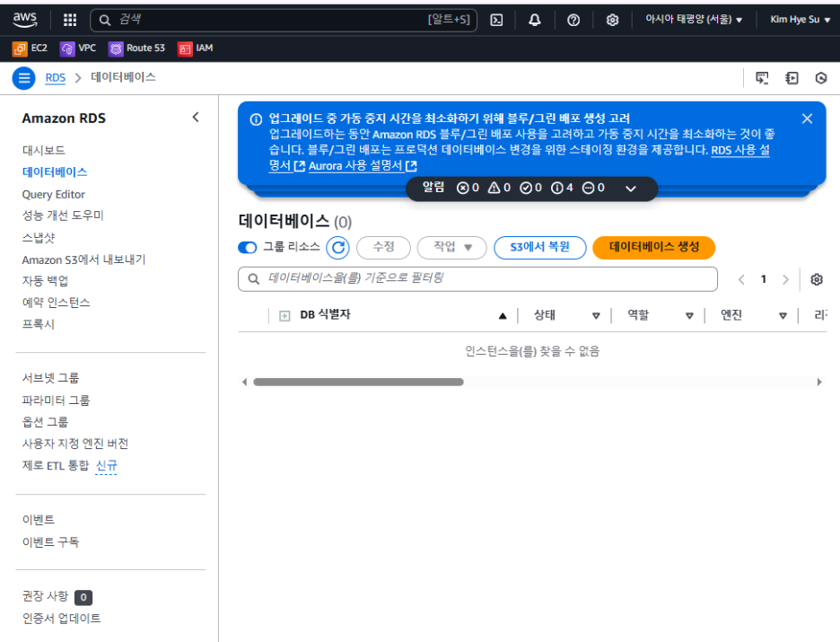Expand all rows icon beside DB 식별자
Viewport: 840px width, 642px height.
(284, 316)
